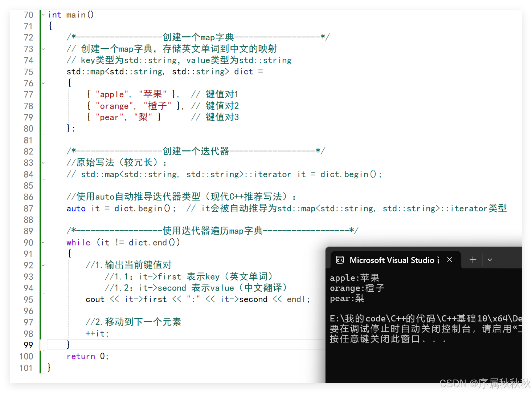Screen dimensions: 532x393
Task: Click the "创建一个迭代器" comment header on line 82
Action: click(x=196, y=151)
